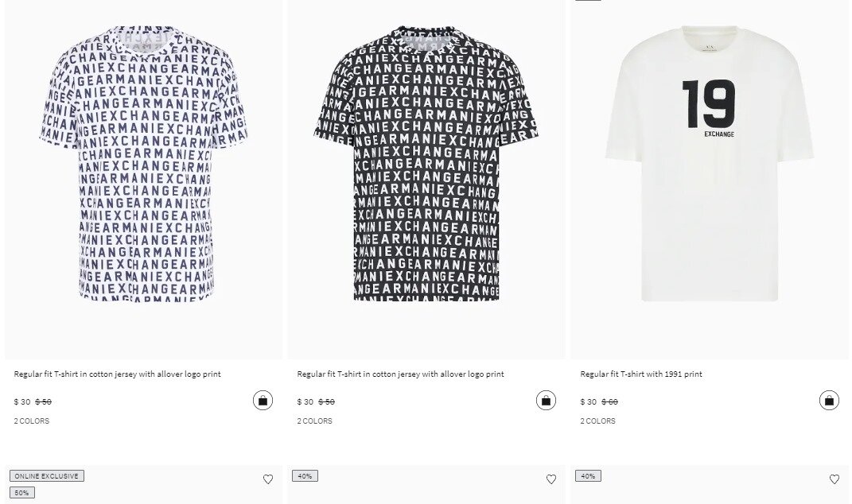
Task: Click the Online Exclusive badge
Action: click(x=47, y=476)
